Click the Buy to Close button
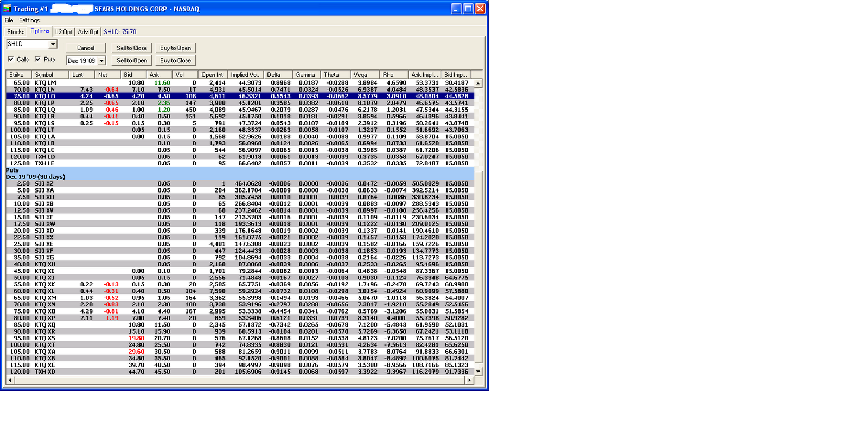868x428 pixels. pos(176,60)
